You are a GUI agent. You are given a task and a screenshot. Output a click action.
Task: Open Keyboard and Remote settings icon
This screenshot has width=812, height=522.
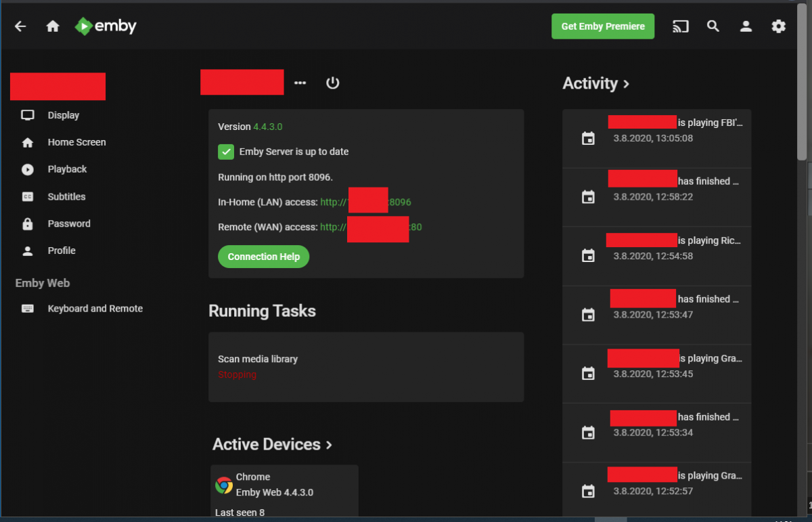[x=27, y=308]
